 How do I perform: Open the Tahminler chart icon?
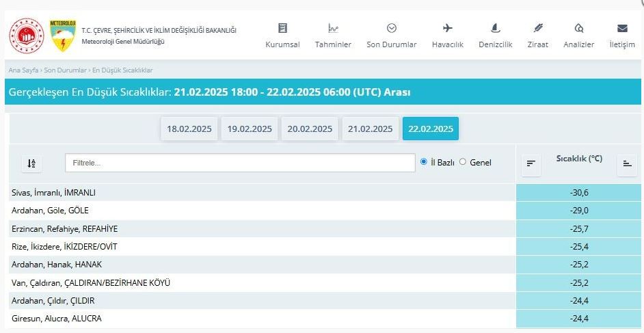pos(333,29)
